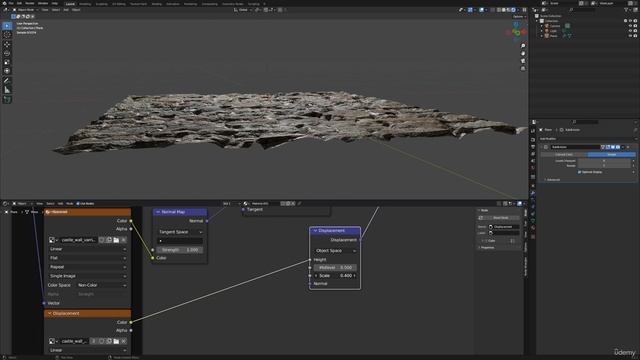The height and width of the screenshot is (360, 640).
Task: Toggle X-ray view in viewport header
Action: [493, 10]
